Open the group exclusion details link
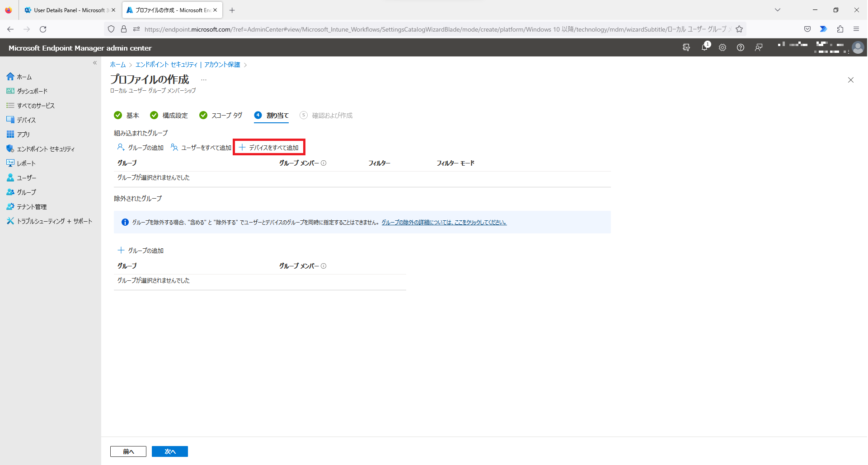868x465 pixels. pos(444,223)
